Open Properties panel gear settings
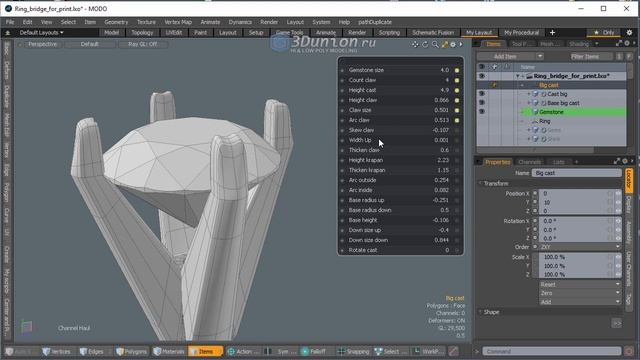Screen dimensions: 640x360 625,161
